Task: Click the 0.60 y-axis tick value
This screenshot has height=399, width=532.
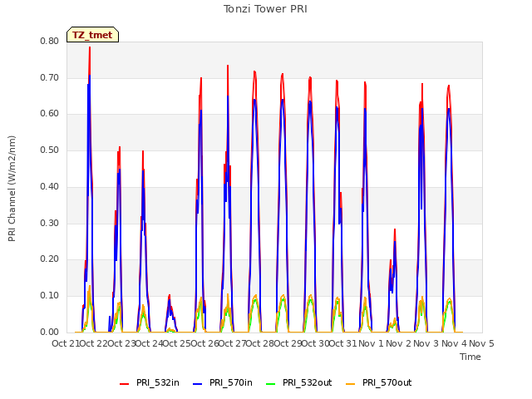Action: coord(50,114)
